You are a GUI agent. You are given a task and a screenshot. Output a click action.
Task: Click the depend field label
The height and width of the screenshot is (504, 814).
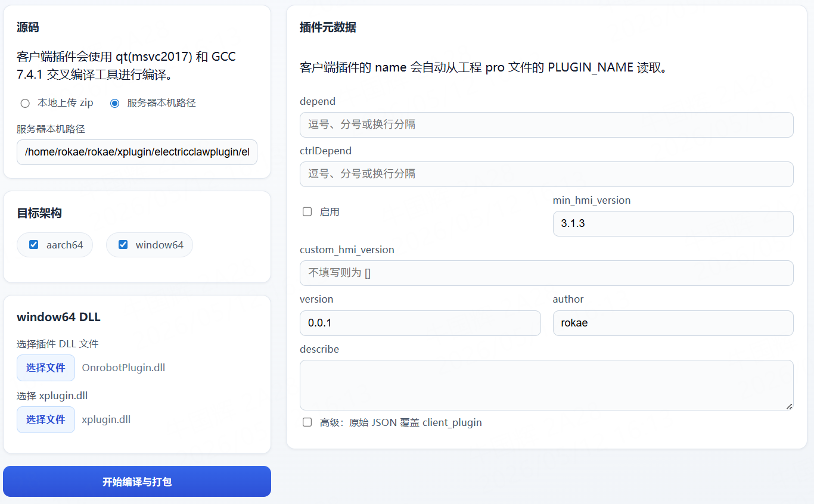click(318, 101)
